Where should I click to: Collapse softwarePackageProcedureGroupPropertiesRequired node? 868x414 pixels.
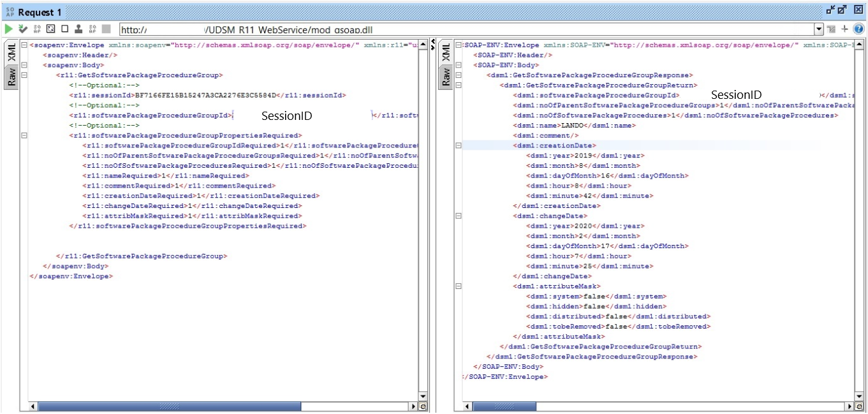coord(24,135)
